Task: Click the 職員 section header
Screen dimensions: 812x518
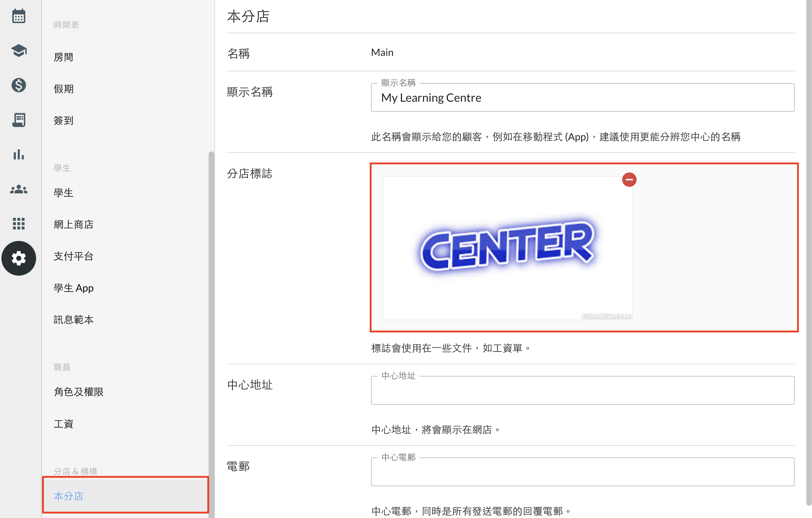Action: (x=62, y=367)
